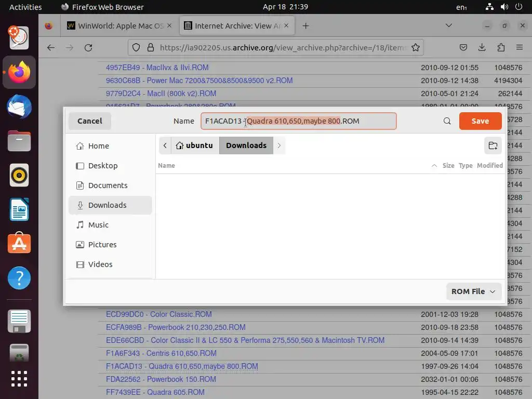Open the Firefox application menu
The image size is (532, 399).
[x=519, y=47]
